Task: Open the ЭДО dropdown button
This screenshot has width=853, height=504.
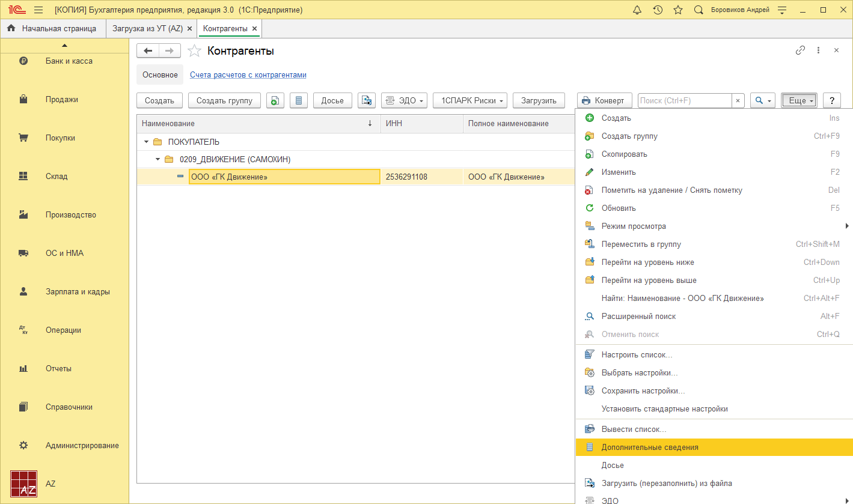Action: click(x=403, y=100)
